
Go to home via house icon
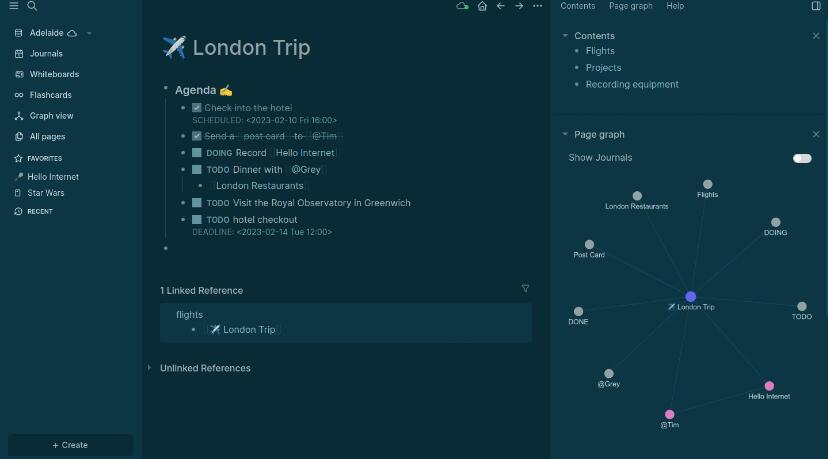[x=482, y=6]
